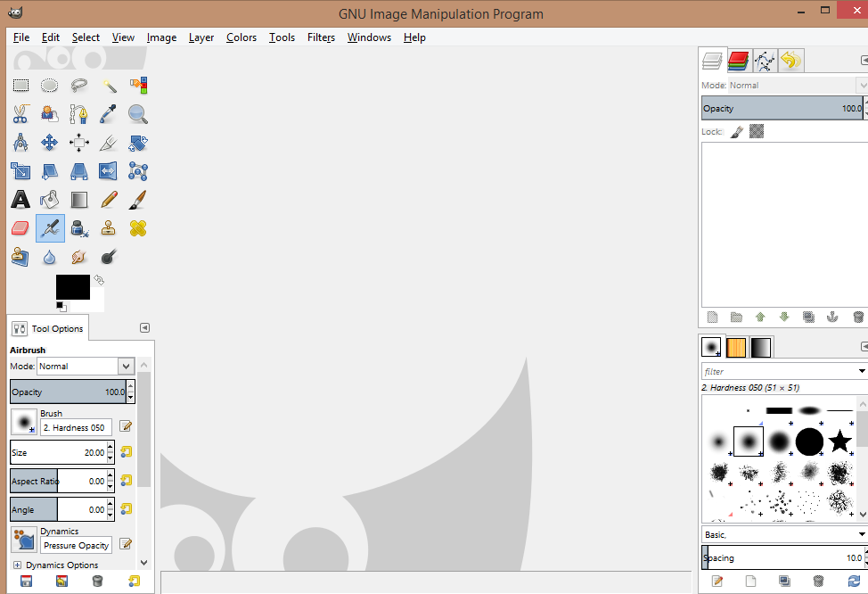The image size is (868, 594).
Task: Select the Eraser tool in the toolbox
Action: 20,227
